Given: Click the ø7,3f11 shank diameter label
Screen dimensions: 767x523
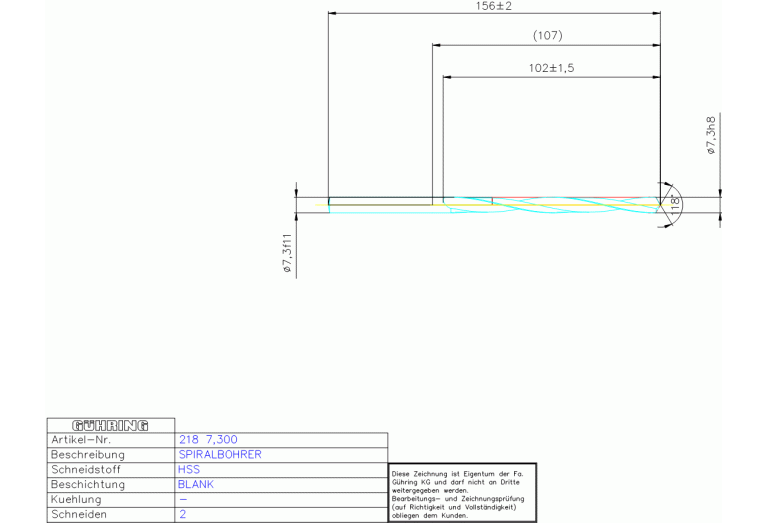Looking at the screenshot, I should (286, 254).
